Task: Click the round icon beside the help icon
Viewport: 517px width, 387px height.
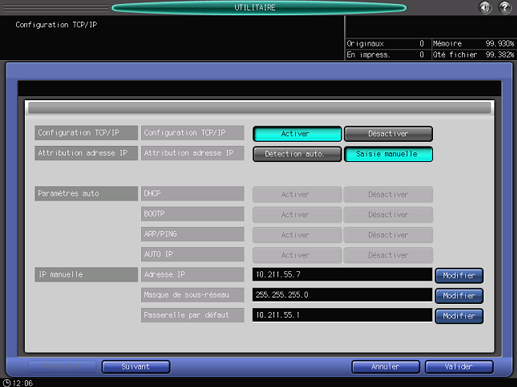Action: [x=485, y=7]
